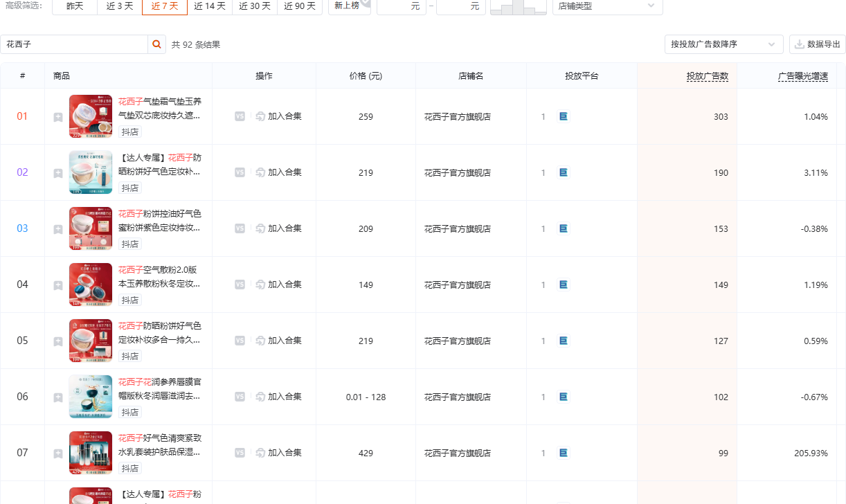Click 加入合集 for row 01
The width and height of the screenshot is (846, 504).
(x=278, y=116)
